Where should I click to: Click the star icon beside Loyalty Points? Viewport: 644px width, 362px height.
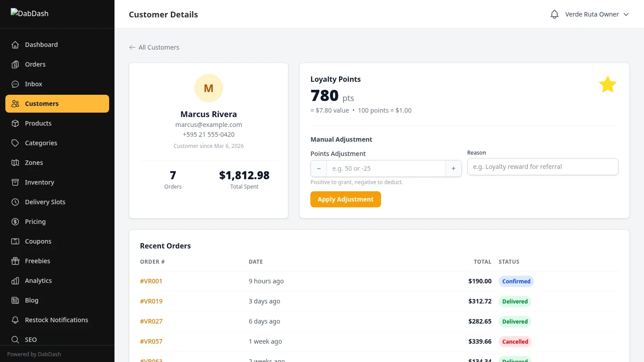pyautogui.click(x=607, y=84)
